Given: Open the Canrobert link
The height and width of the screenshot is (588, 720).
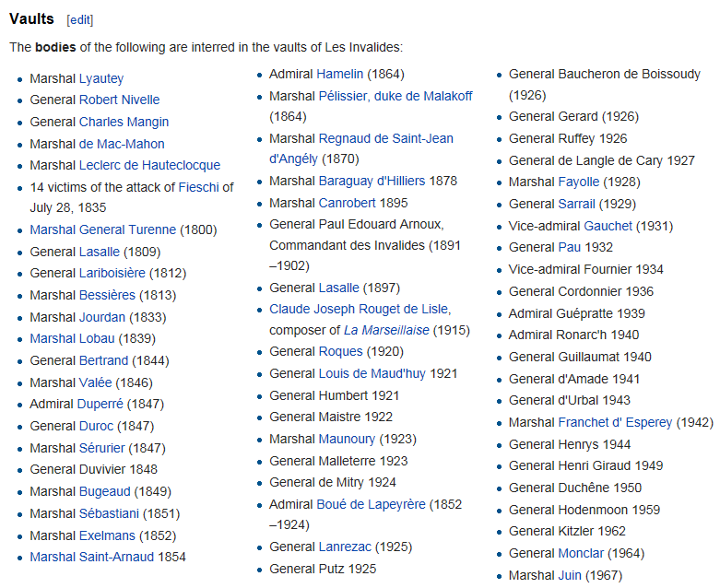Looking at the screenshot, I should [348, 203].
